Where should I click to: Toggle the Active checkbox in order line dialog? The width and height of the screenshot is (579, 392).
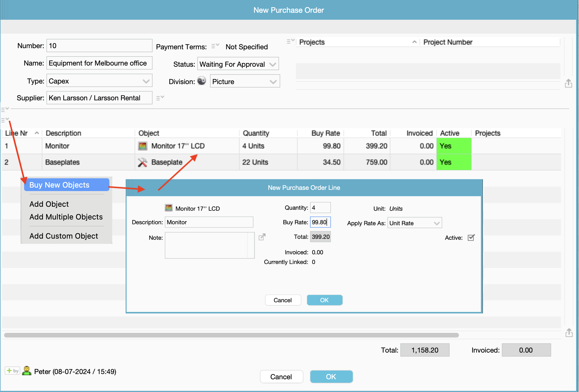coord(471,238)
